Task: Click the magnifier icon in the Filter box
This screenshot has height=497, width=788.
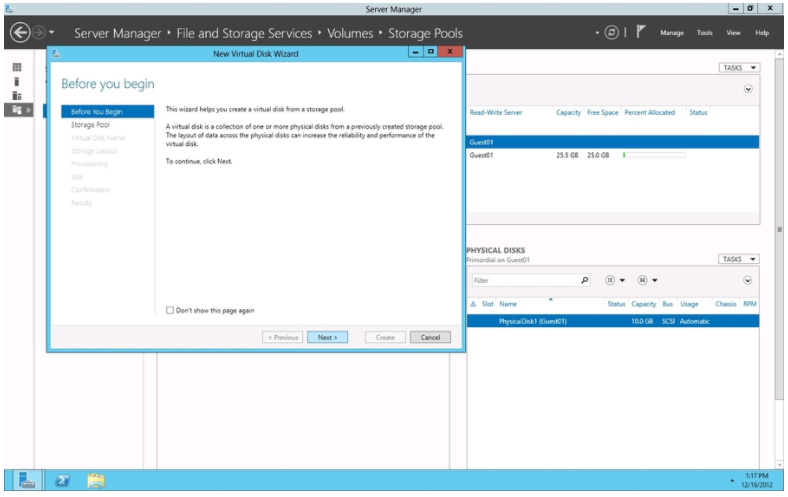Action: [584, 280]
